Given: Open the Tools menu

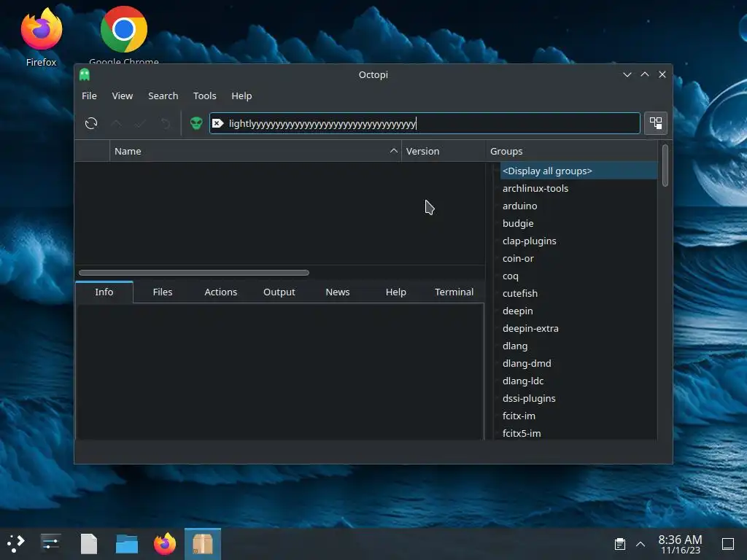Looking at the screenshot, I should (x=205, y=96).
